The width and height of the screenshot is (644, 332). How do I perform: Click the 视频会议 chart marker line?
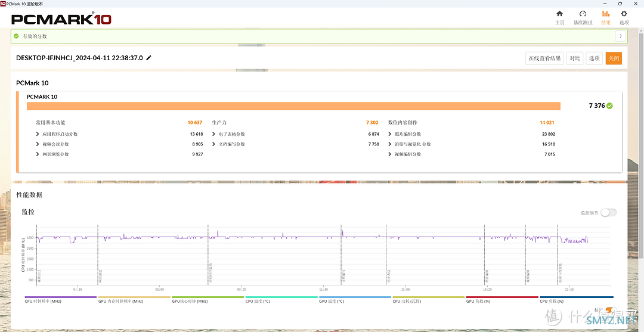click(36, 255)
